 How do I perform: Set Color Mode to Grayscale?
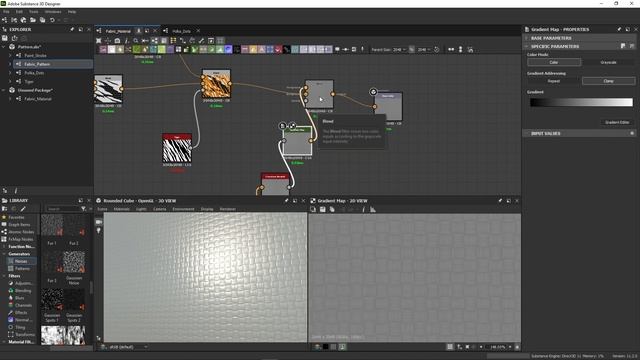coord(608,62)
